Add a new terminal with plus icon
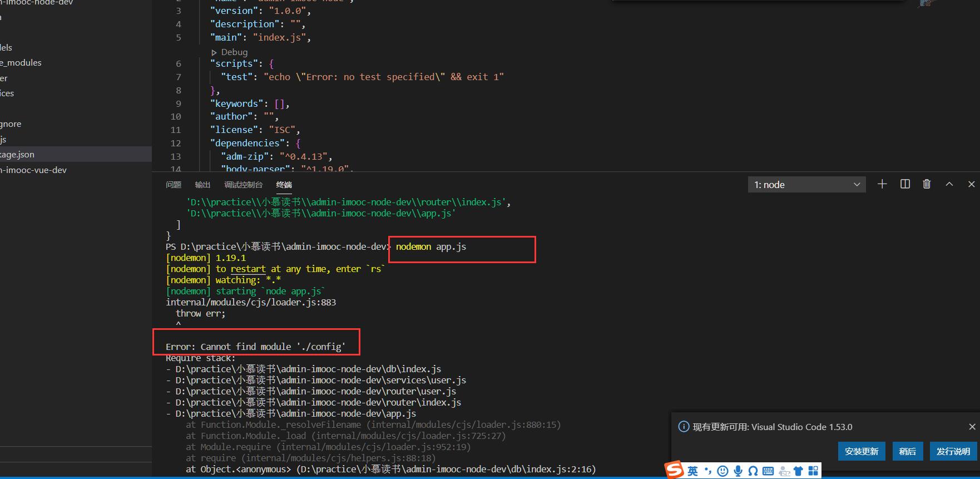Viewport: 980px width, 479px height. click(882, 184)
